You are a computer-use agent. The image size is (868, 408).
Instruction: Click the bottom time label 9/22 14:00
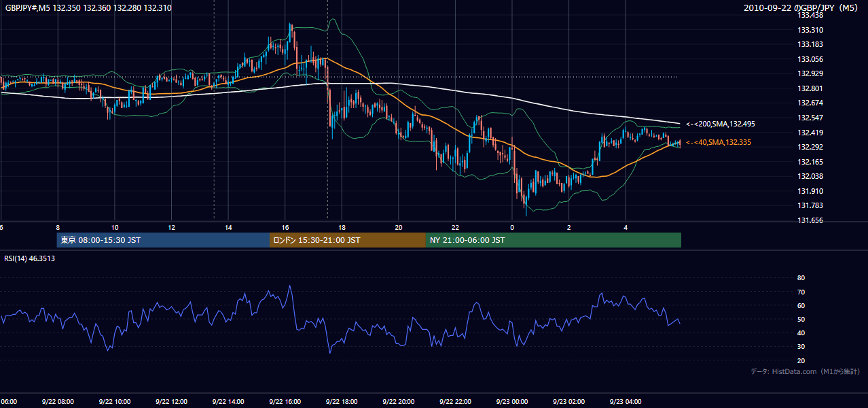point(228,401)
